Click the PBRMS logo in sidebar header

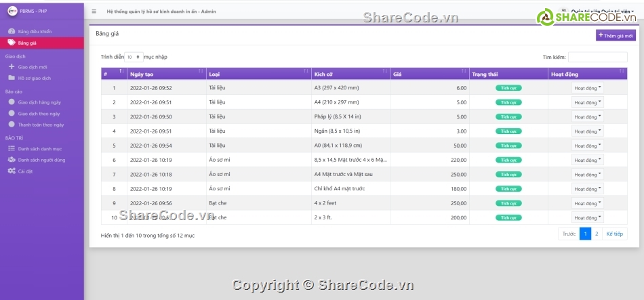tap(12, 12)
